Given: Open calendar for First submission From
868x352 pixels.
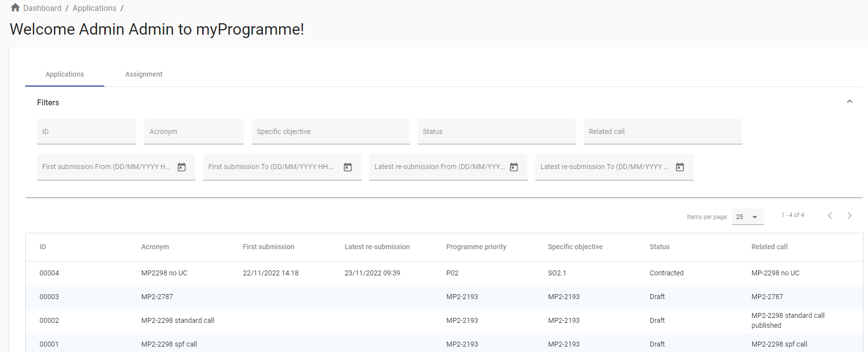Looking at the screenshot, I should (181, 167).
